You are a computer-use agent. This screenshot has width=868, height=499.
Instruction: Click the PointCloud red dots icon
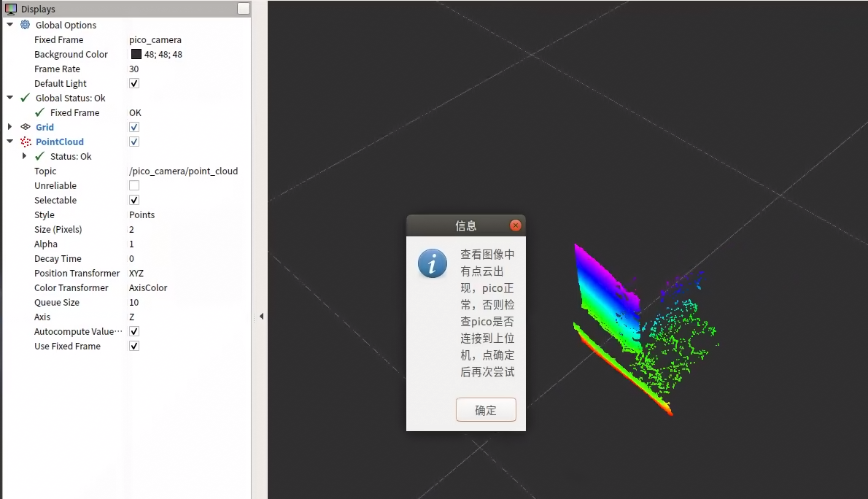[26, 142]
